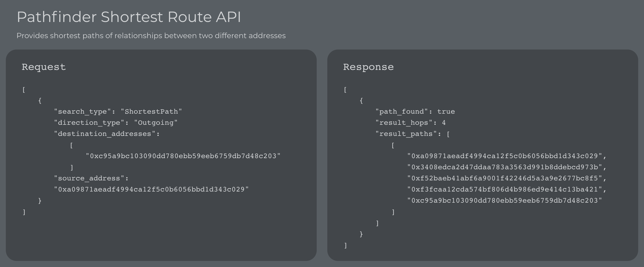Click the "result_hops" key

(x=404, y=123)
